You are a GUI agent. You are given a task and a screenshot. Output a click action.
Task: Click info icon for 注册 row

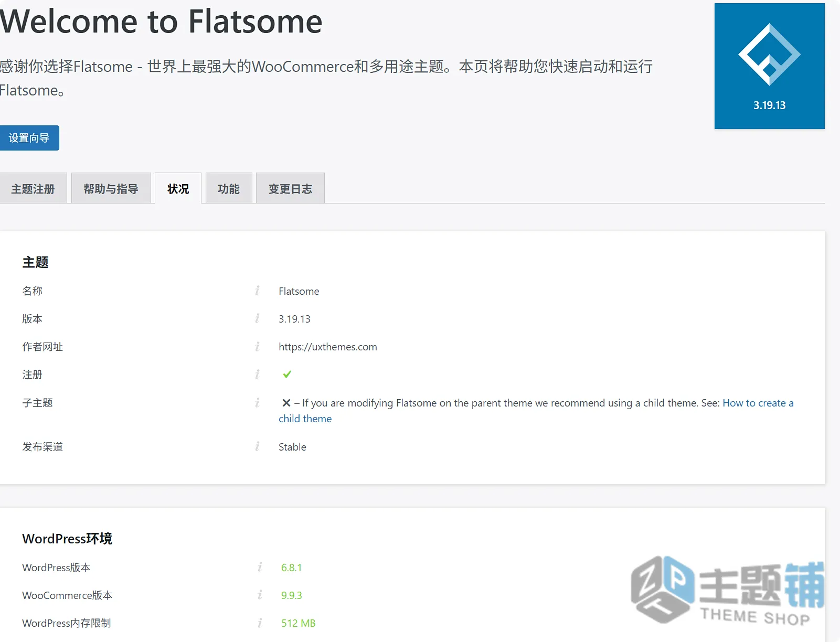257,374
